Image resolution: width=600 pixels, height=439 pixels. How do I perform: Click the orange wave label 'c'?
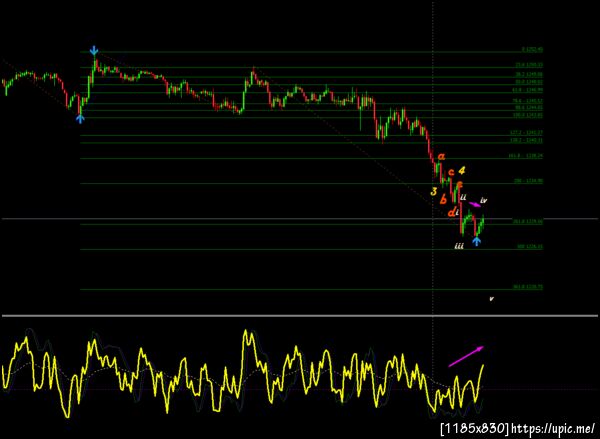pos(451,172)
